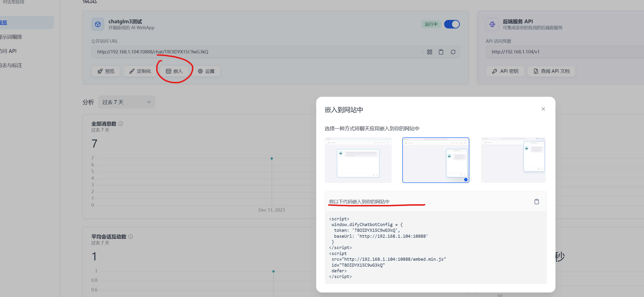
Task: Click info icon next to 平均会话互动数
Action: point(131,237)
